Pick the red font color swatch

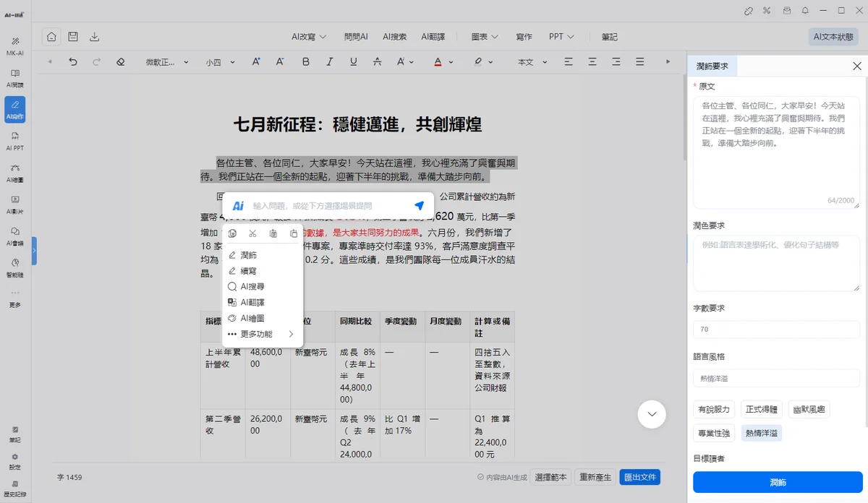coord(438,62)
